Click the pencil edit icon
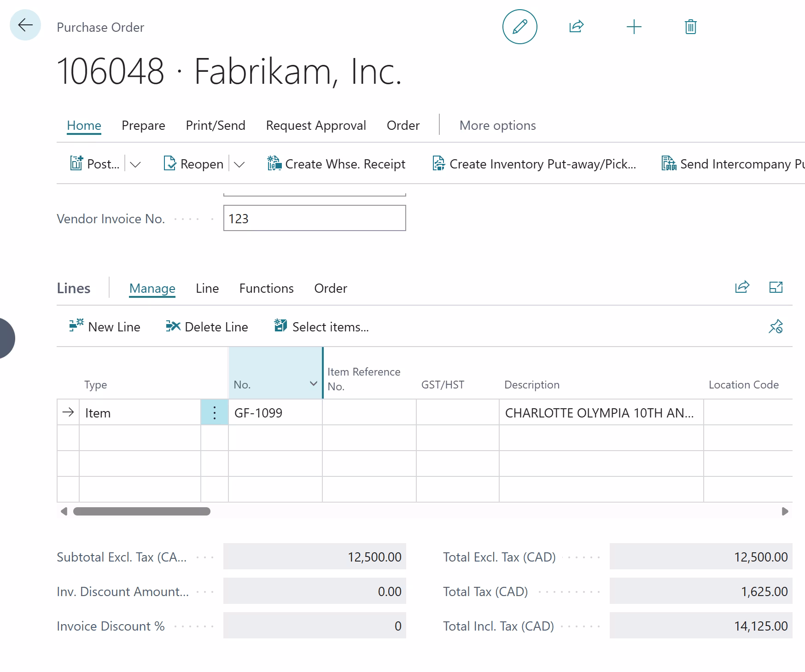The height and width of the screenshot is (672, 805). coord(519,27)
